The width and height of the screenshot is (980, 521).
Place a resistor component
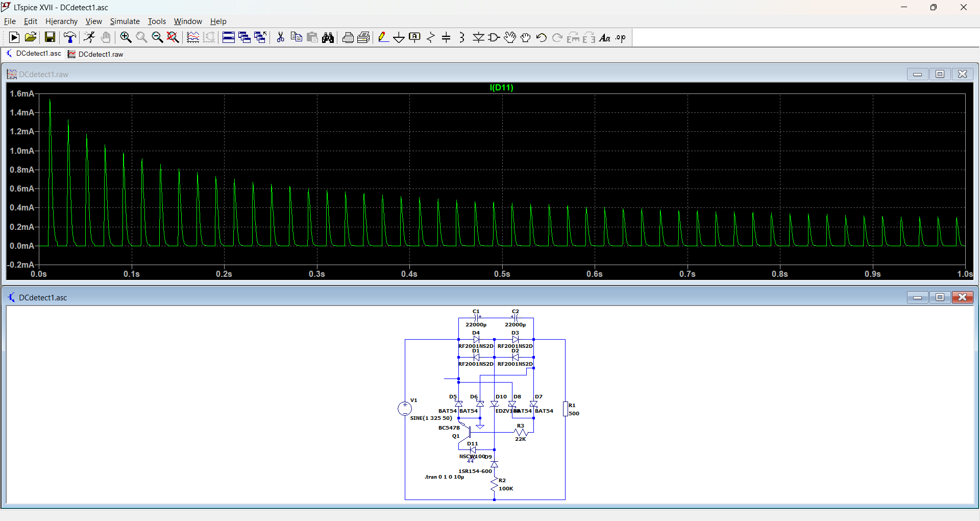(431, 37)
